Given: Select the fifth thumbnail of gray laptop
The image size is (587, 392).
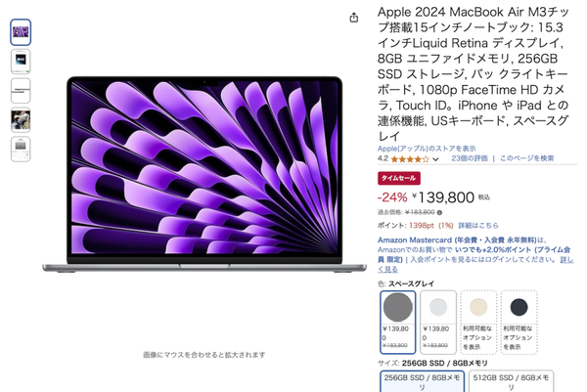Looking at the screenshot, I should point(21,150).
